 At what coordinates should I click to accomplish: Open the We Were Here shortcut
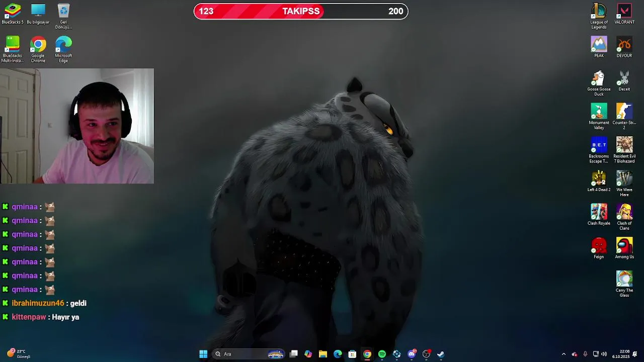[x=624, y=184]
